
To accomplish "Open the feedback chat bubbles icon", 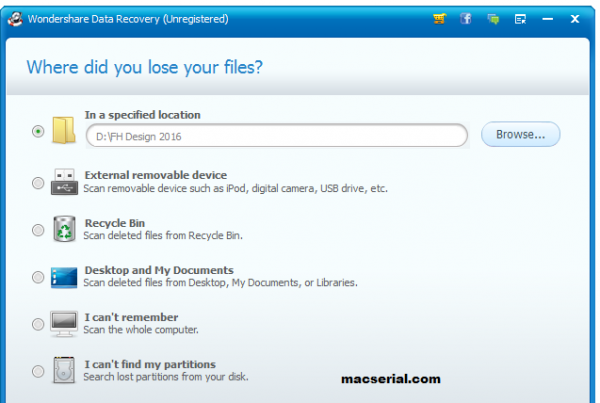I will click(x=493, y=19).
